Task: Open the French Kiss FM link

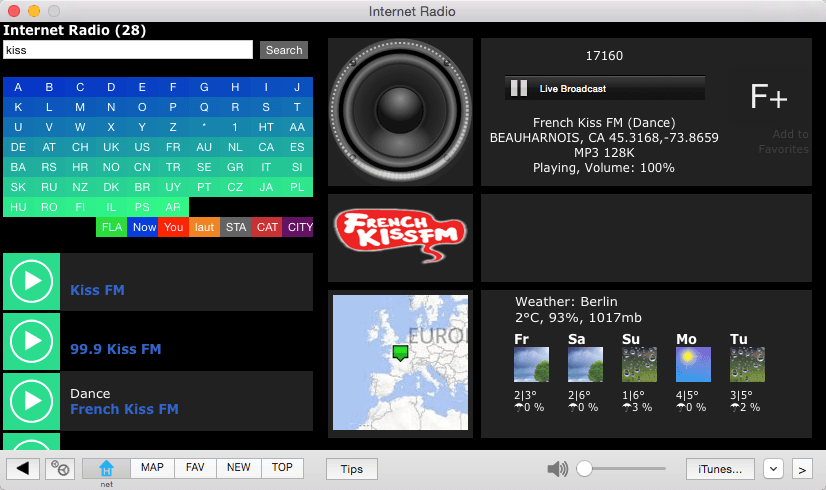Action: (x=124, y=409)
